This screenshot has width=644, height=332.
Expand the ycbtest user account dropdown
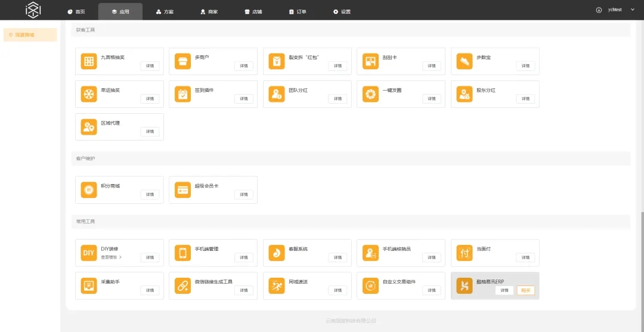pos(632,10)
